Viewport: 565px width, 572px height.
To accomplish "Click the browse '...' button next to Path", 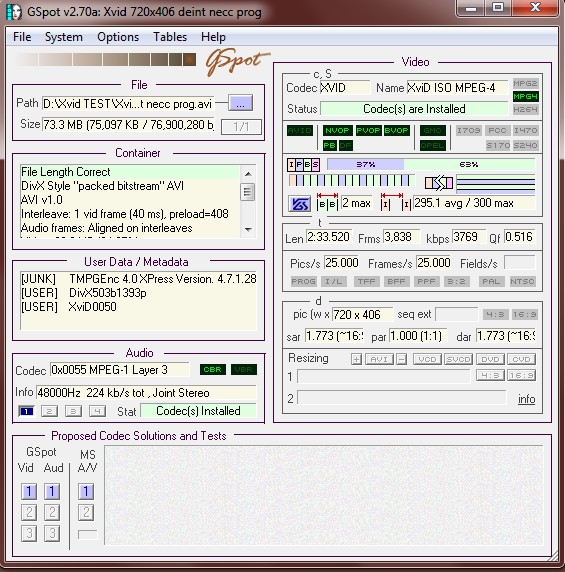I will [240, 103].
